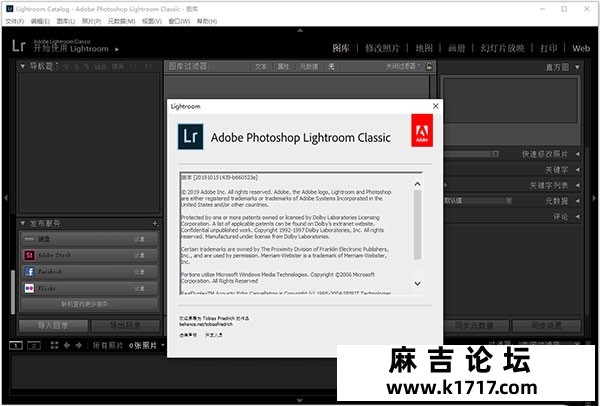Click the 同步设置 (Sync Settings) button
Viewport: 600px width, 406px height.
(546, 326)
